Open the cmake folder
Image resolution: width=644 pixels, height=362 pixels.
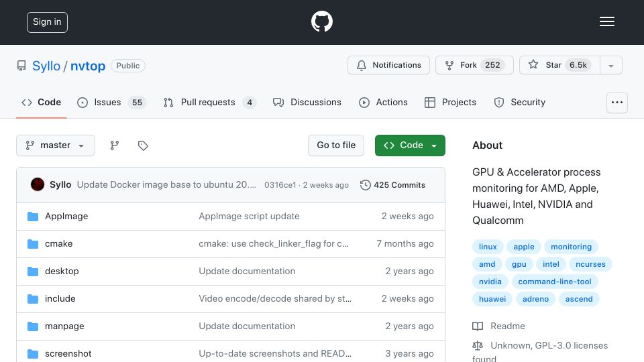pos(59,244)
